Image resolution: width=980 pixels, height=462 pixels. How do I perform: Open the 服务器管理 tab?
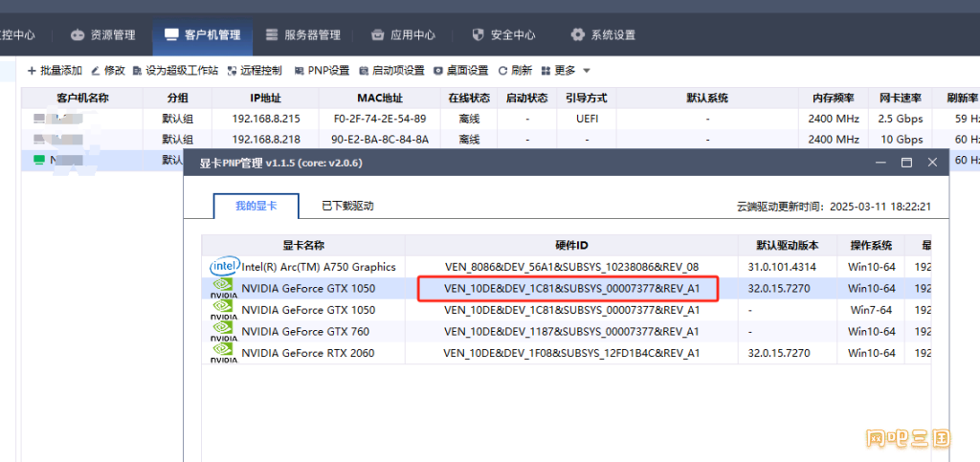pyautogui.click(x=302, y=35)
